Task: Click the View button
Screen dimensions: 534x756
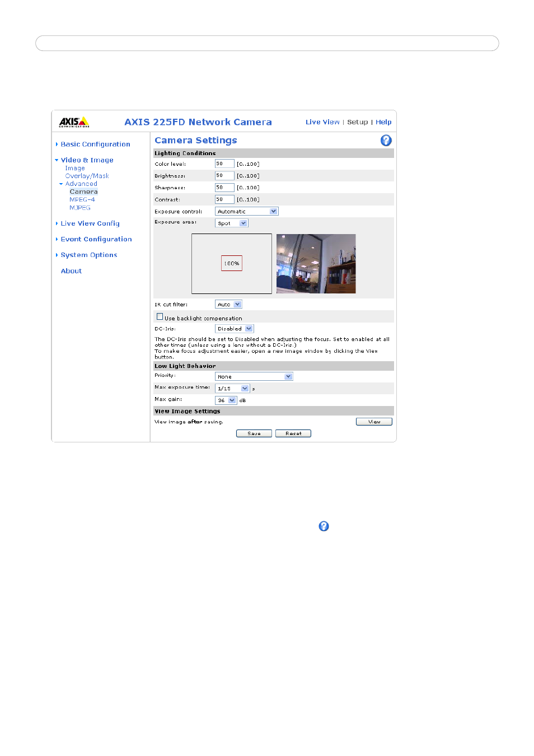Action: pos(374,422)
